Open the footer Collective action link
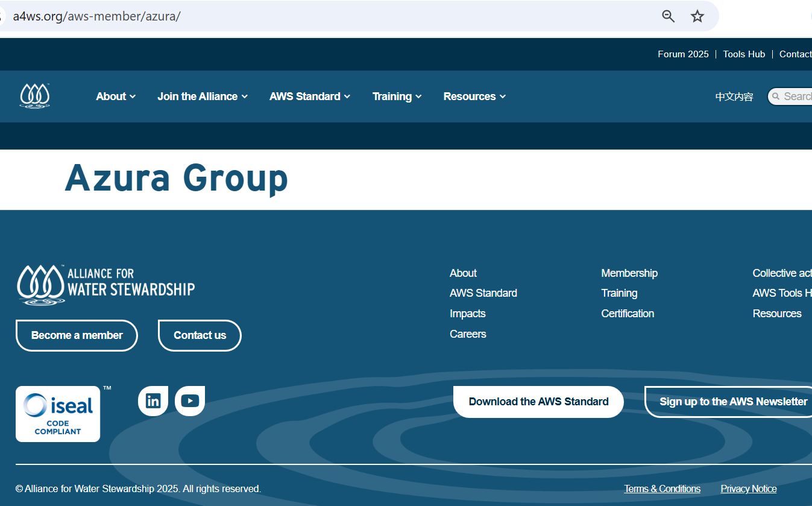Image resolution: width=812 pixels, height=506 pixels. pyautogui.click(x=782, y=273)
